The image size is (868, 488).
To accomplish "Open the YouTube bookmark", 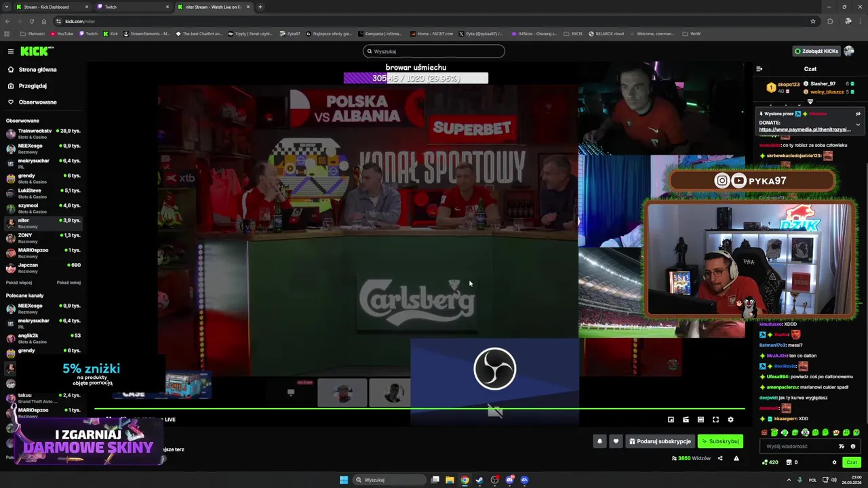I will tap(62, 34).
